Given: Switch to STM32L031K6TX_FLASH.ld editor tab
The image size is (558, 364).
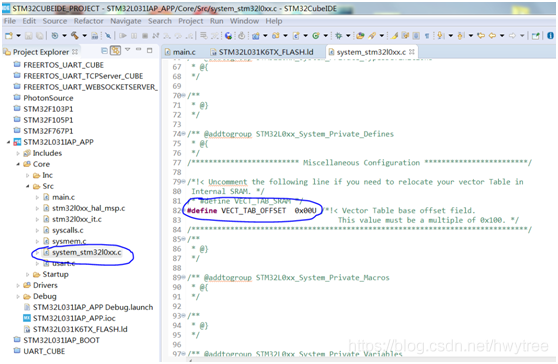Looking at the screenshot, I should (x=262, y=52).
